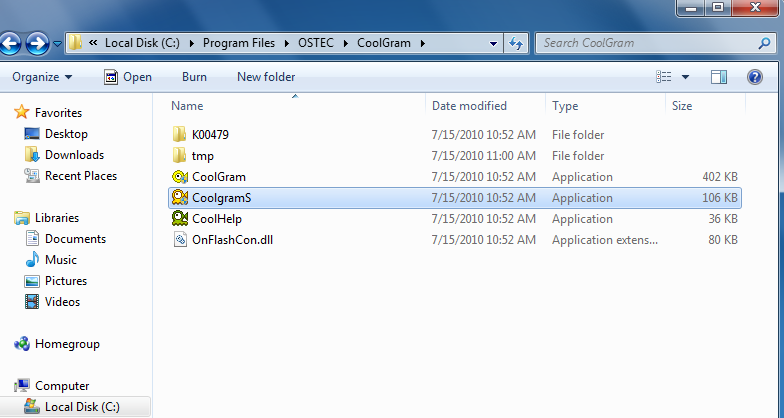
Task: Click the Downloads folder icon
Action: pyautogui.click(x=32, y=154)
